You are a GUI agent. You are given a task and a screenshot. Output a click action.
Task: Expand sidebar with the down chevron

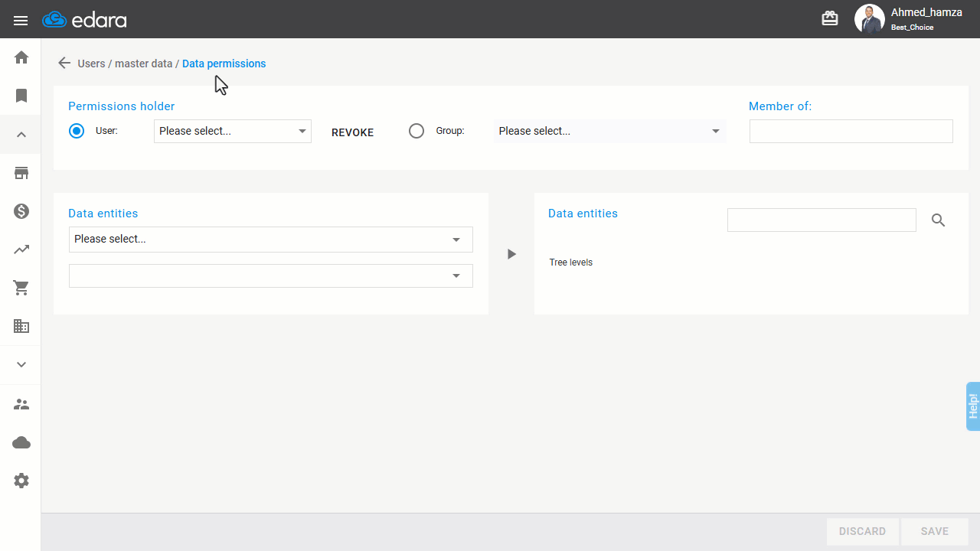click(21, 364)
